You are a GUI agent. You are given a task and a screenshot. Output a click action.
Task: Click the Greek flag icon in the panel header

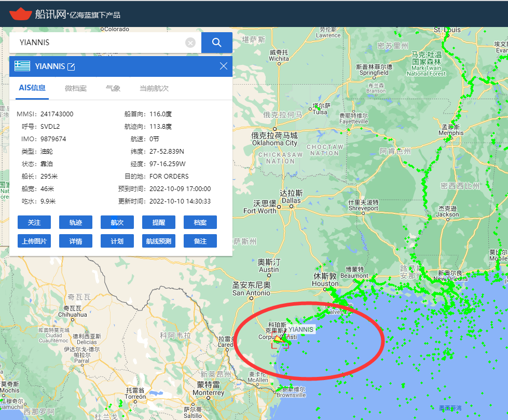point(21,66)
